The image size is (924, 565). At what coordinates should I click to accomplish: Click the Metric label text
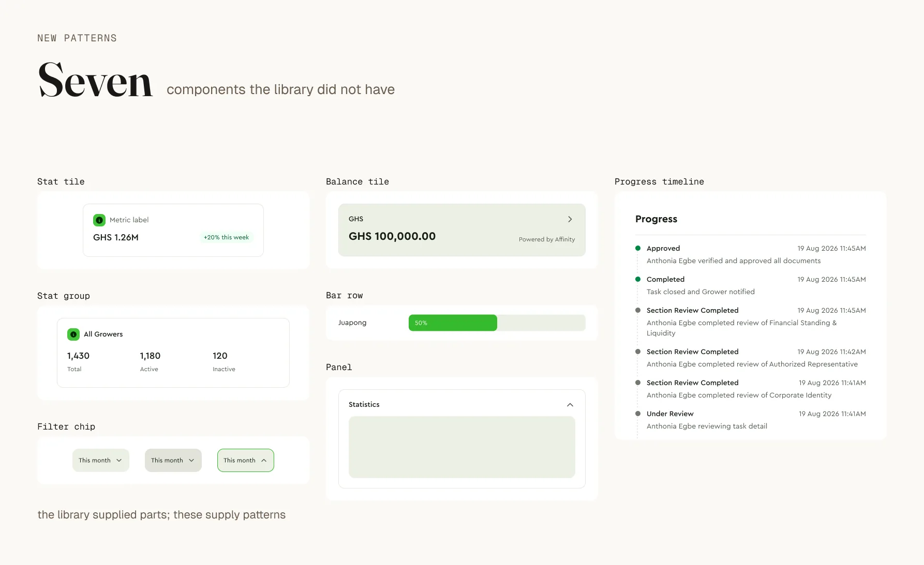pyautogui.click(x=129, y=220)
